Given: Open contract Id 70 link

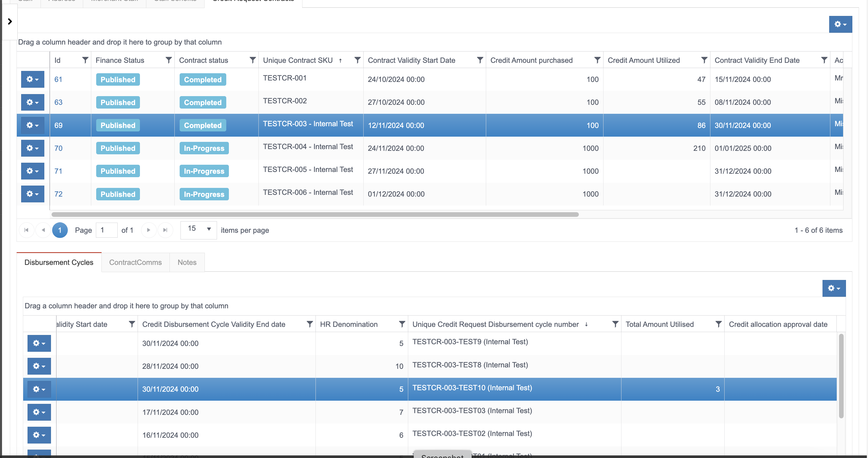Looking at the screenshot, I should tap(58, 148).
